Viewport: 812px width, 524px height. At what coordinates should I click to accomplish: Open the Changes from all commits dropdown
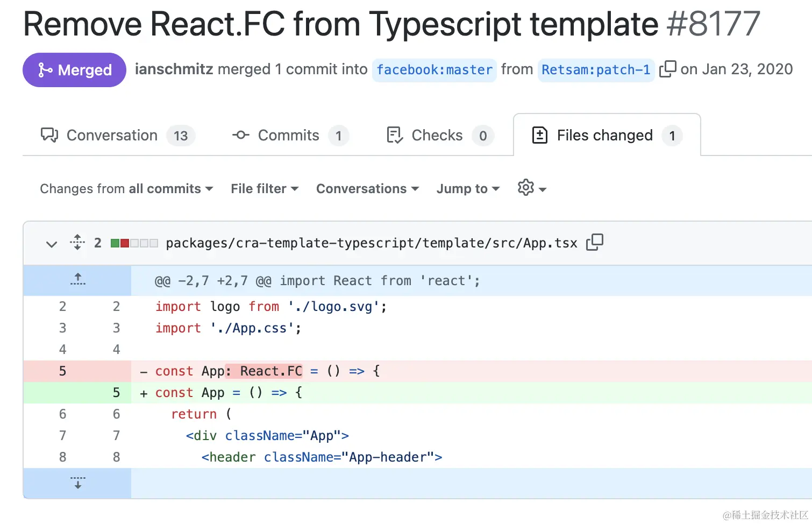point(126,189)
